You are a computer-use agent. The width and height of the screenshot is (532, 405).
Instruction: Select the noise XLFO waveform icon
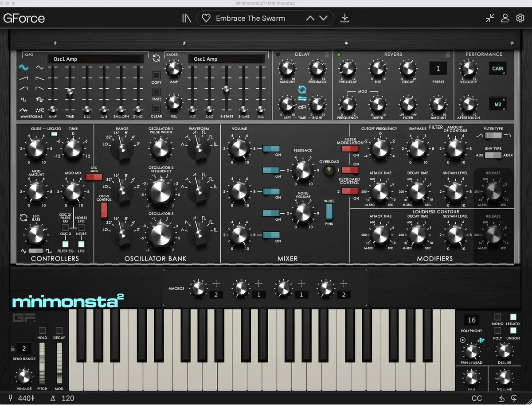[40, 109]
